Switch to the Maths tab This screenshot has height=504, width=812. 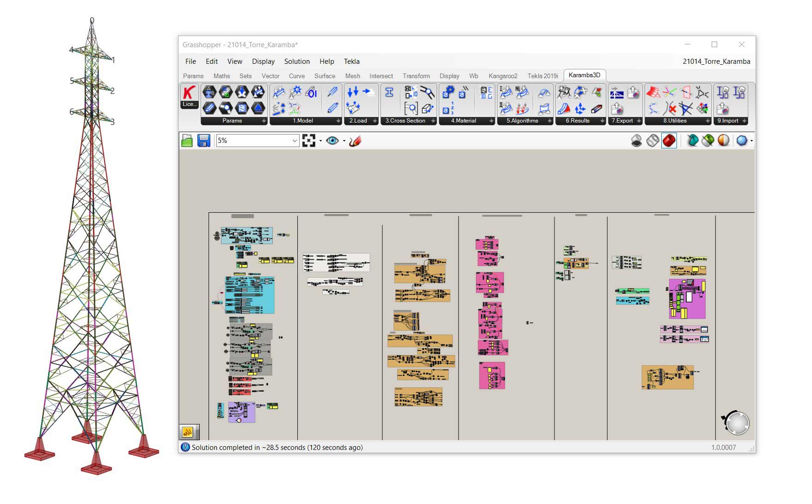point(221,76)
